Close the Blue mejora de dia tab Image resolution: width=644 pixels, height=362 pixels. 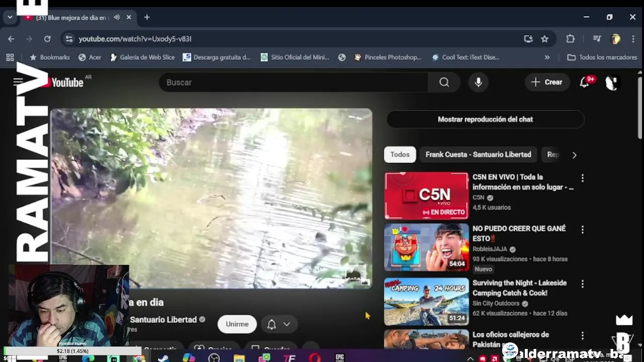click(129, 17)
